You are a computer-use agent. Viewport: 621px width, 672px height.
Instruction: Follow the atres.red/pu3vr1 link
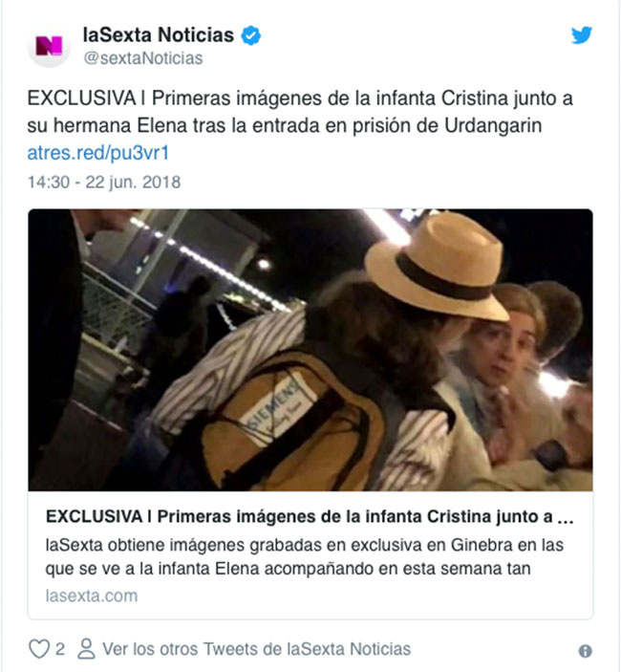tap(98, 153)
